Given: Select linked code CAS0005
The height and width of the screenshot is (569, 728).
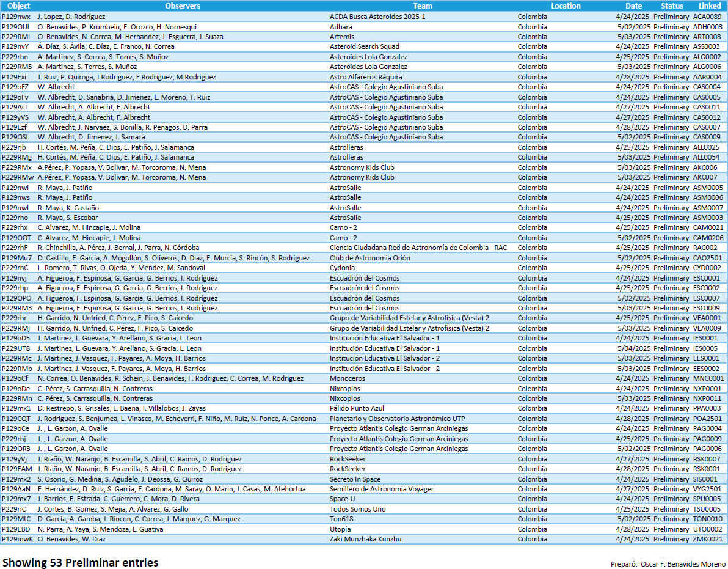Looking at the screenshot, I should pyautogui.click(x=707, y=98).
